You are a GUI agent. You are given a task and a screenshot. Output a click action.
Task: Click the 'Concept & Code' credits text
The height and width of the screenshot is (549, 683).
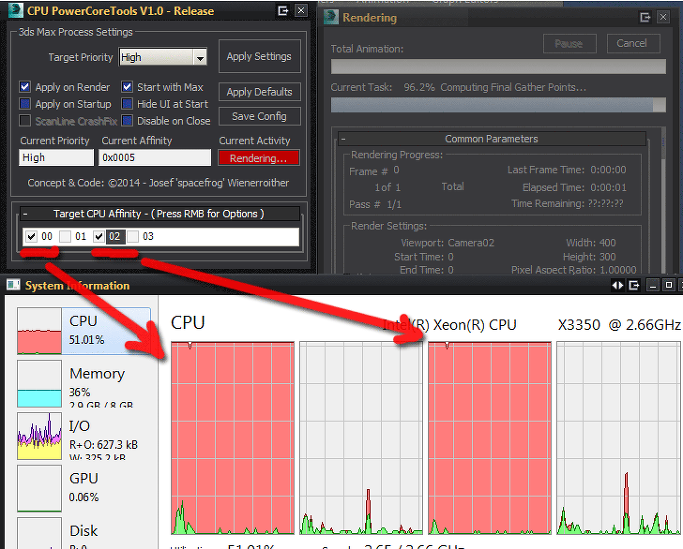coord(158,183)
